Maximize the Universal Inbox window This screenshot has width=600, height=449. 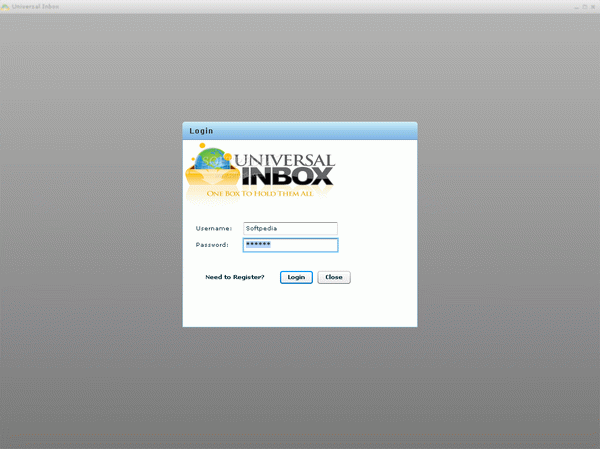[x=585, y=7]
